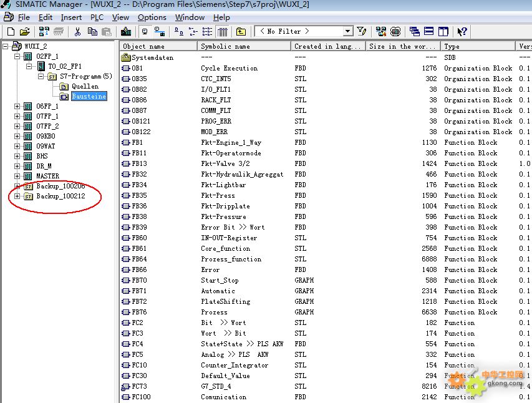Select OB35 CYC_INT5 row
This screenshot has width=532, height=403.
pyautogui.click(x=326, y=79)
